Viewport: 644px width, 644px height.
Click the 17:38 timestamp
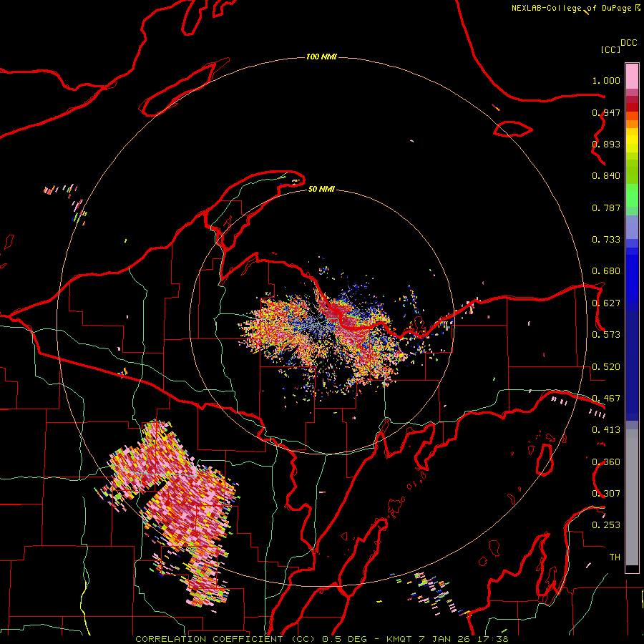[493, 639]
